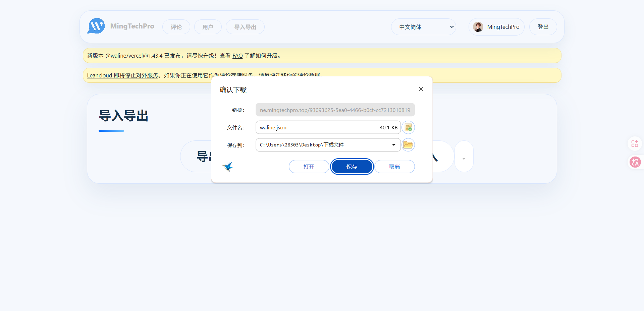Open the Leancloud 即将停止对外服务 link
The image size is (644, 311).
123,75
